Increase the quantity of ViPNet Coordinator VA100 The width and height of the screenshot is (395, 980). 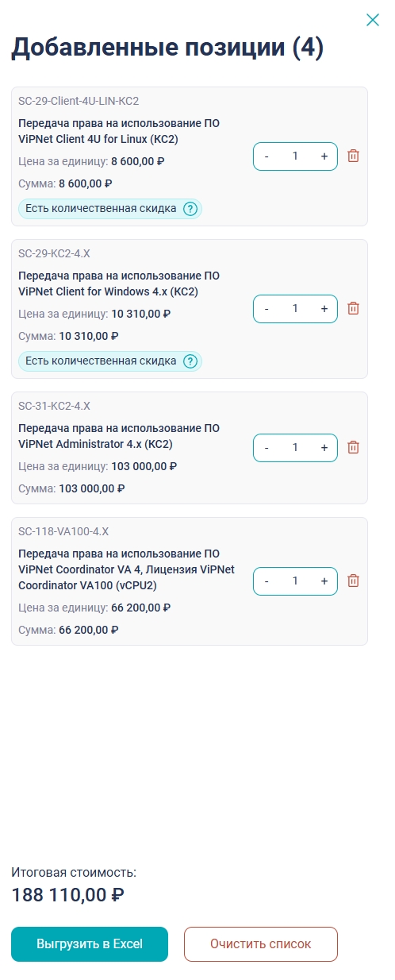click(324, 581)
